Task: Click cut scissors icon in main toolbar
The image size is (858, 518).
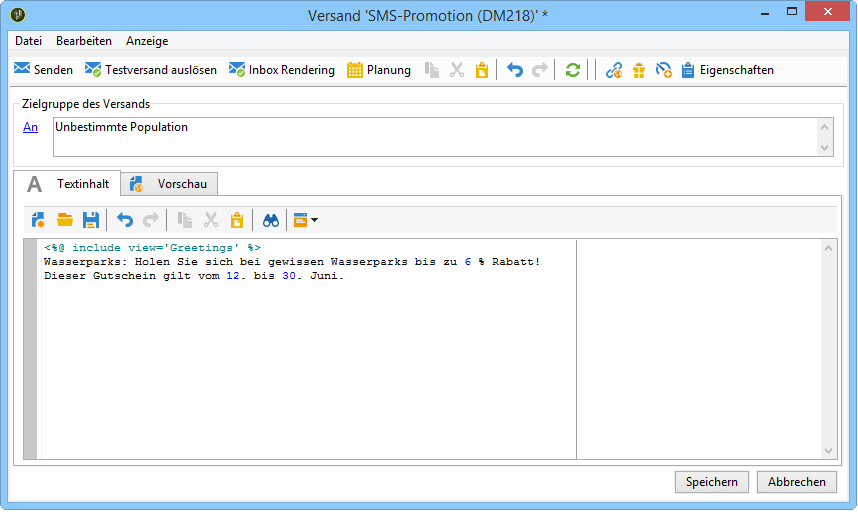Action: coord(457,70)
